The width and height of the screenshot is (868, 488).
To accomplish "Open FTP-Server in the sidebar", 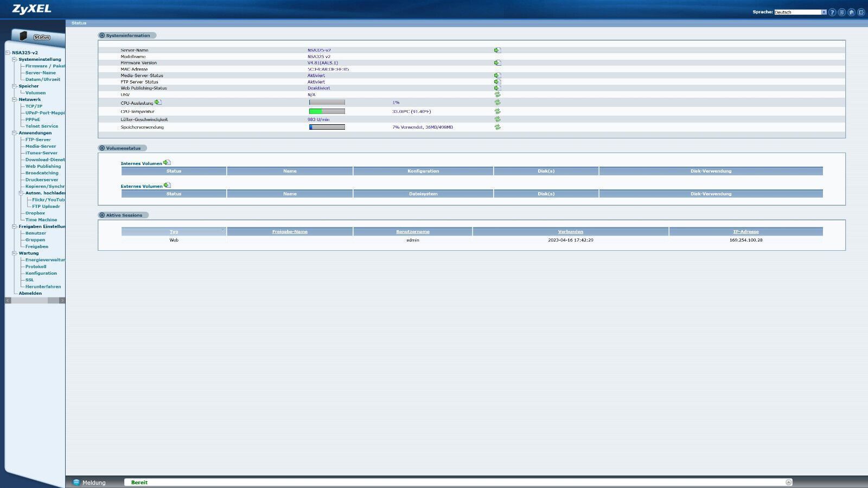I will pos(38,140).
